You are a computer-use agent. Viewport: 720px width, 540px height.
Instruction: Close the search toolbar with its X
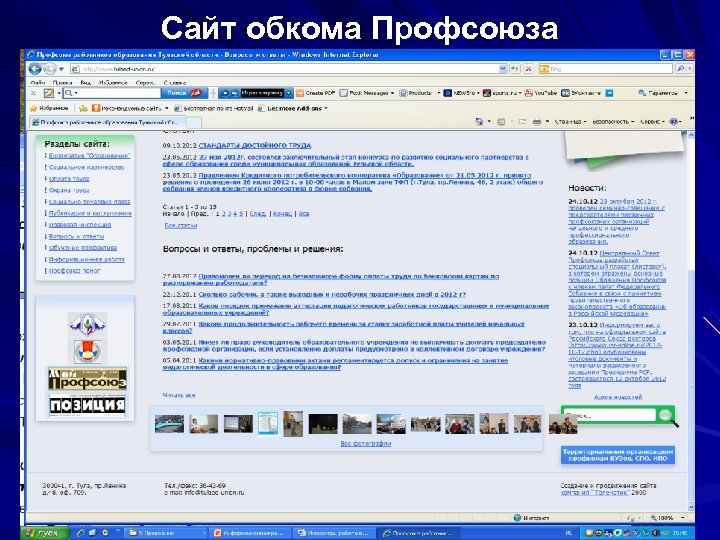coord(34,93)
